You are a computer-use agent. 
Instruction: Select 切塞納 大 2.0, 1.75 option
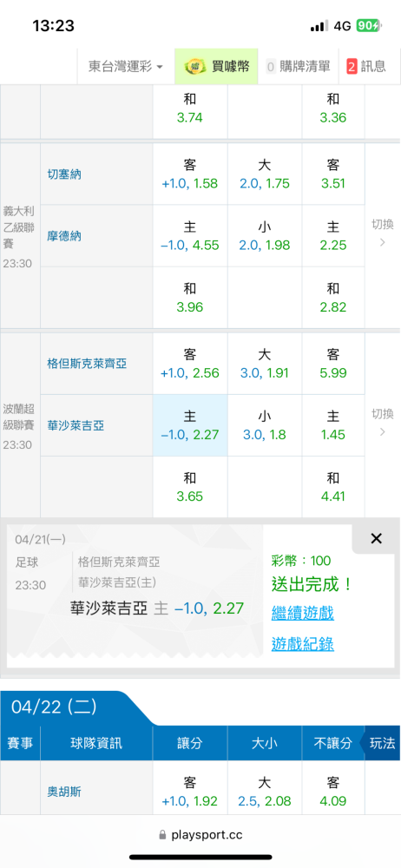[264, 174]
